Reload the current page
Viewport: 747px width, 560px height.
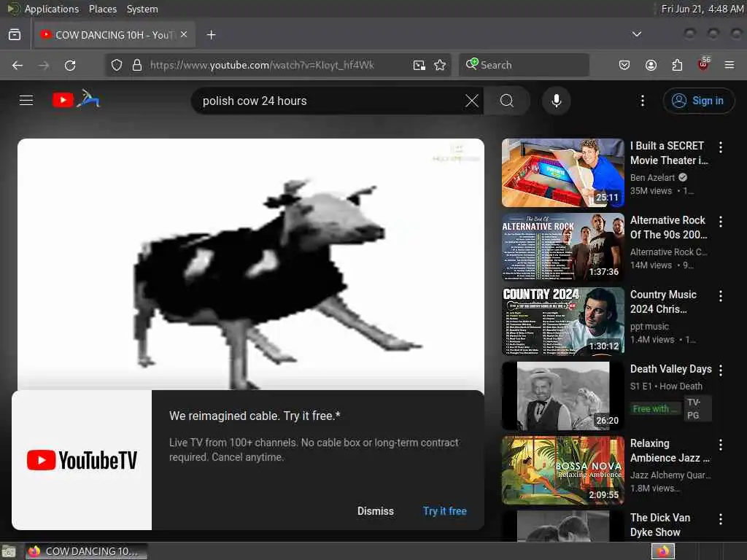coord(70,65)
